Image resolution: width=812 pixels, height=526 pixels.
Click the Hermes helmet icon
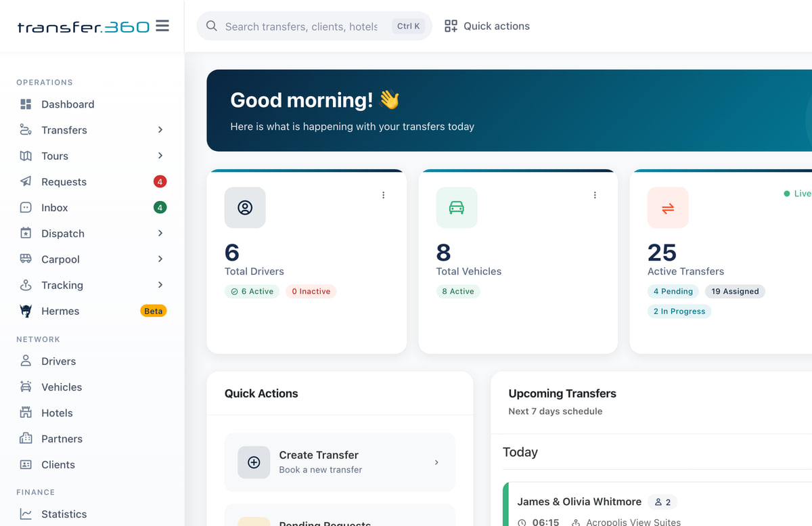point(26,311)
